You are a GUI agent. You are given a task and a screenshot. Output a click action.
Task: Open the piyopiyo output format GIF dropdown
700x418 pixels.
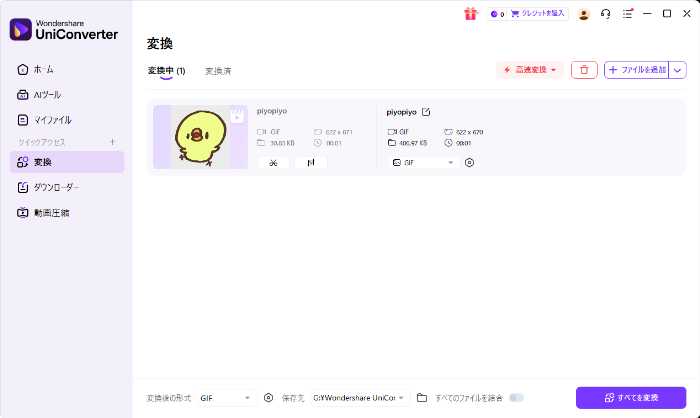[x=422, y=163]
